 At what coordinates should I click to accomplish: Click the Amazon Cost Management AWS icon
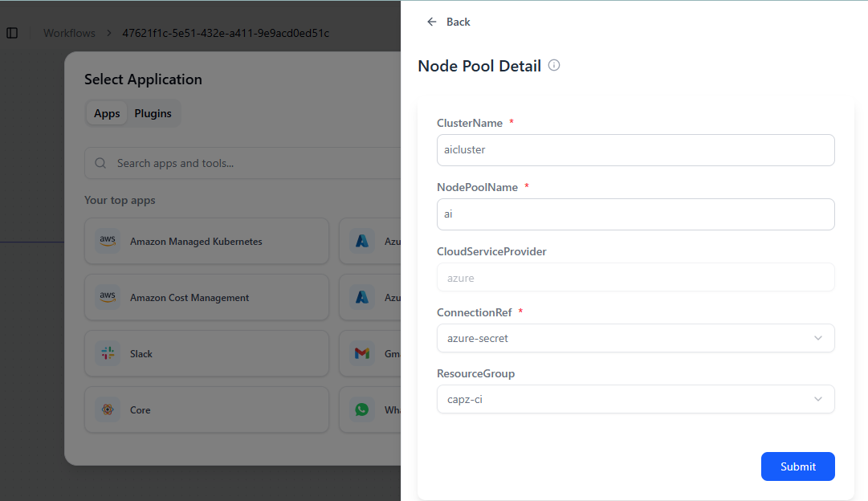pyautogui.click(x=108, y=297)
